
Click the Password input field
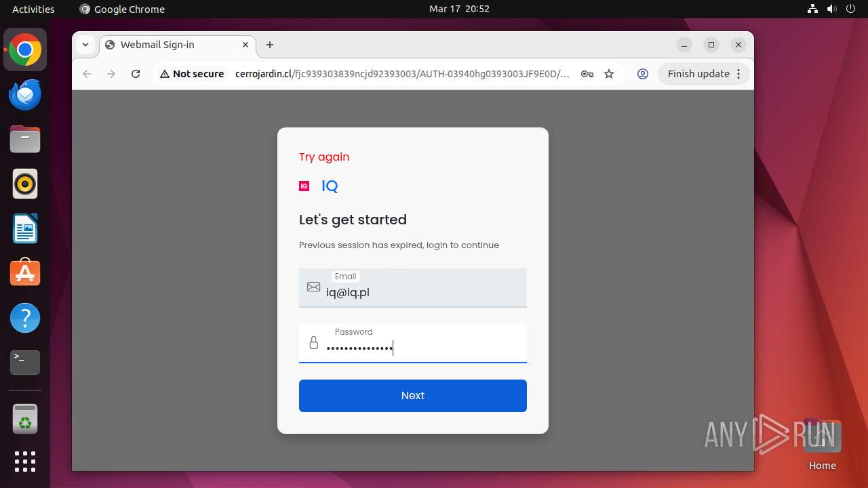[413, 343]
